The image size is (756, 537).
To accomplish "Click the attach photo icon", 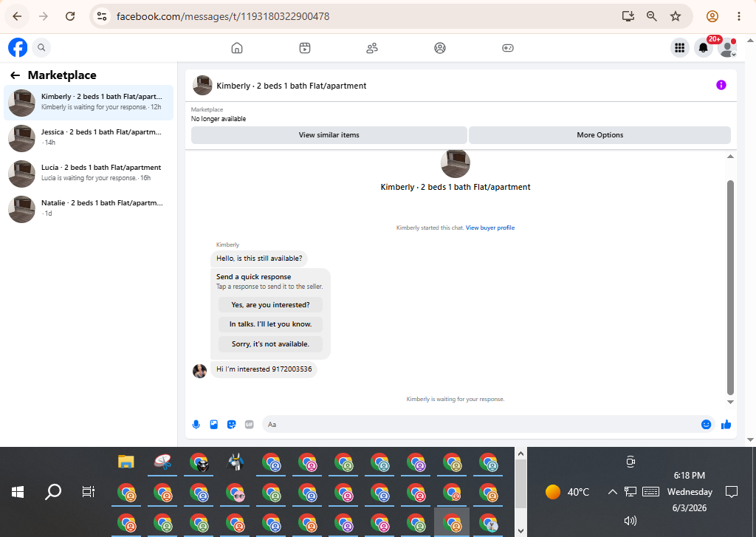I will click(214, 425).
